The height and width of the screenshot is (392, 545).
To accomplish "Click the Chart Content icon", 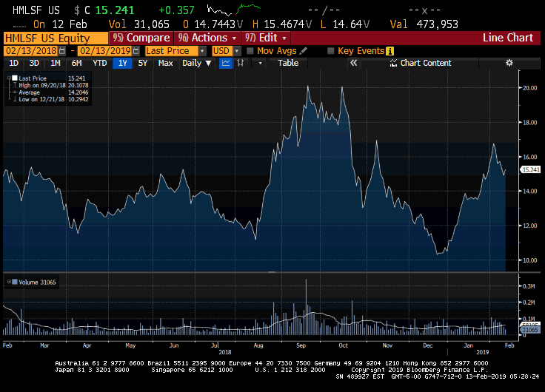I will click(393, 63).
